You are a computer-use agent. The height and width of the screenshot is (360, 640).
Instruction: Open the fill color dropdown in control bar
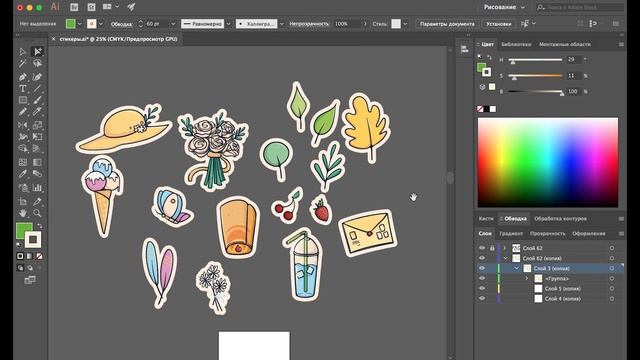pyautogui.click(x=79, y=24)
